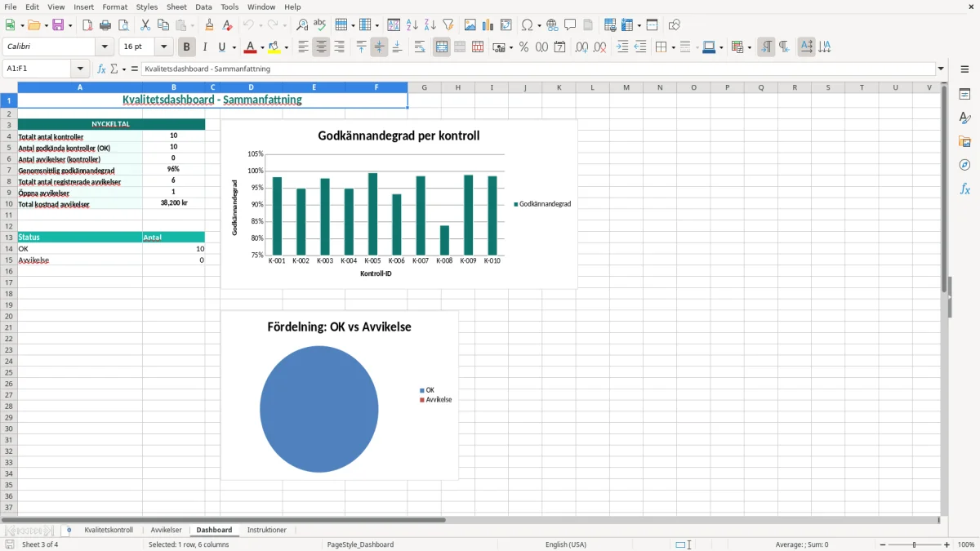Click the zoom slider in status bar
The width and height of the screenshot is (980, 551).
click(914, 544)
